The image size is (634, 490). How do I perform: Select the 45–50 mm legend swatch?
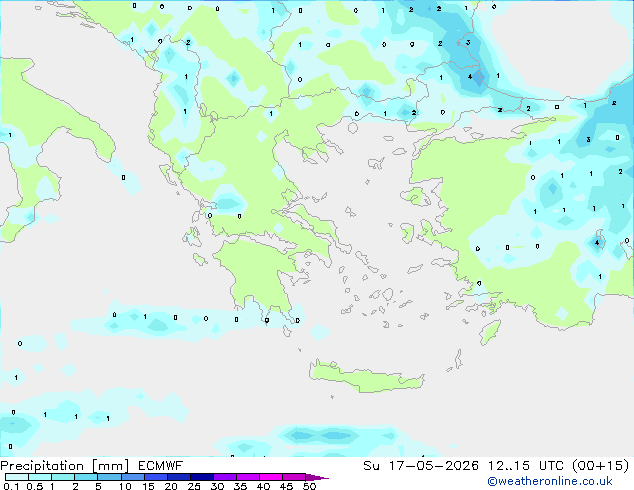click(x=294, y=477)
